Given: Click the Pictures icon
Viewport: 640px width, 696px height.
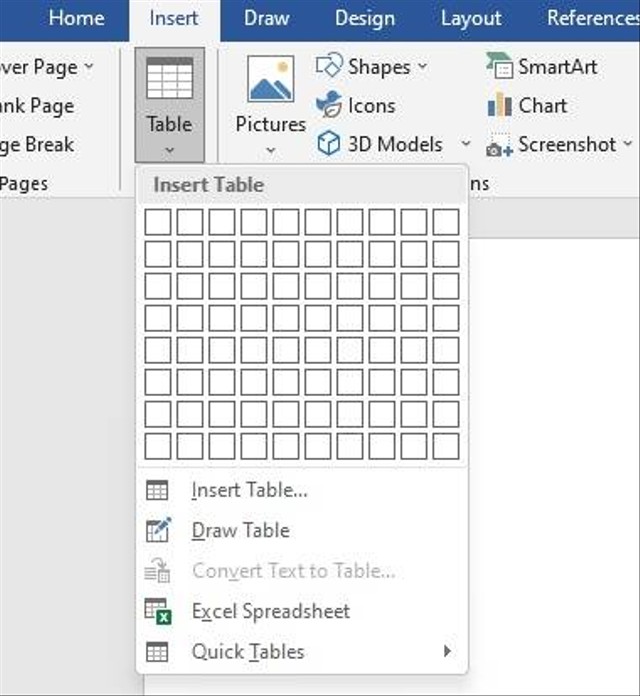Looking at the screenshot, I should tap(270, 80).
